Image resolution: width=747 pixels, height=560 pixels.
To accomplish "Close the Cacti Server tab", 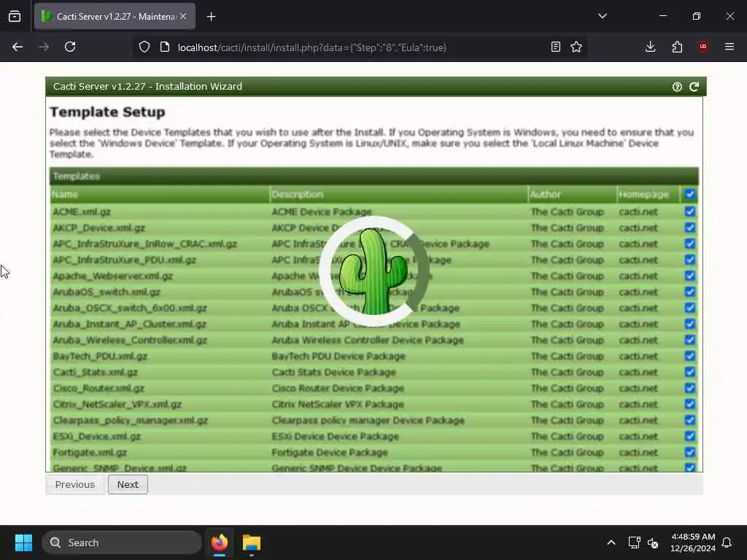I will [x=183, y=16].
